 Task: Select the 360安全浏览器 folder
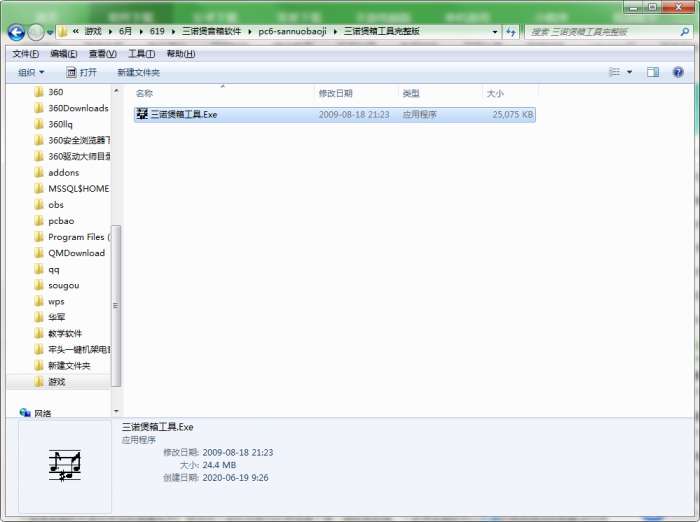coord(72,140)
